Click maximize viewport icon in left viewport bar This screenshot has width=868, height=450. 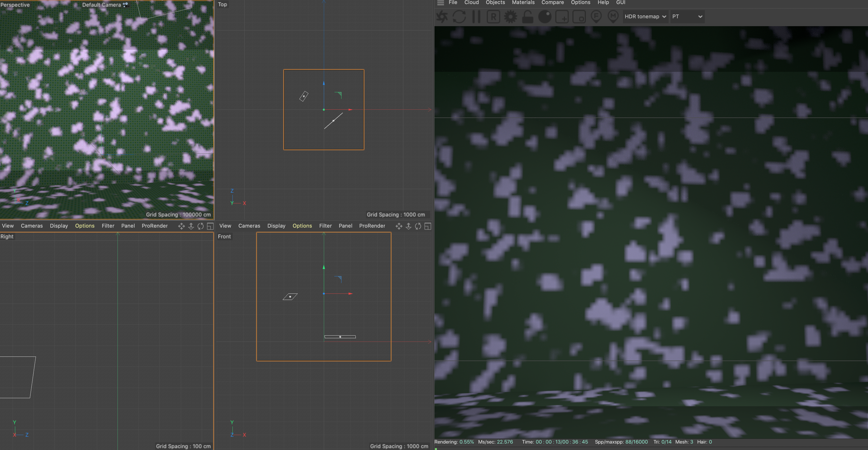210,226
